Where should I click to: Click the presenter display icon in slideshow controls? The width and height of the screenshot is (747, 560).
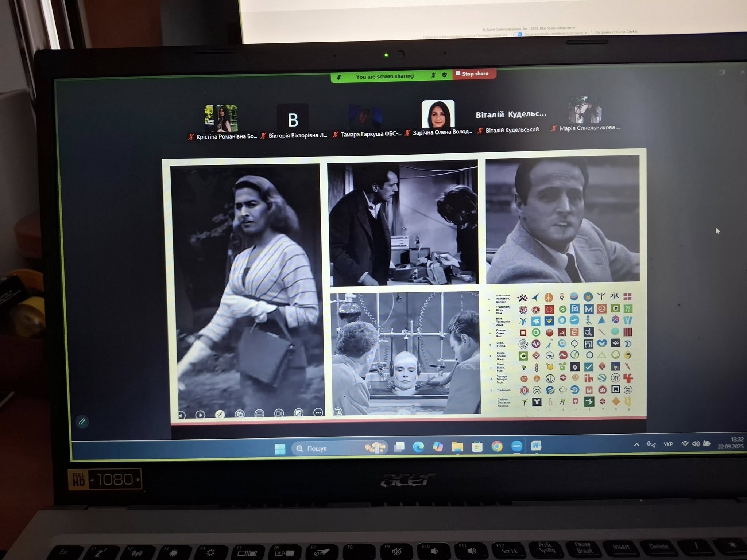tap(299, 413)
